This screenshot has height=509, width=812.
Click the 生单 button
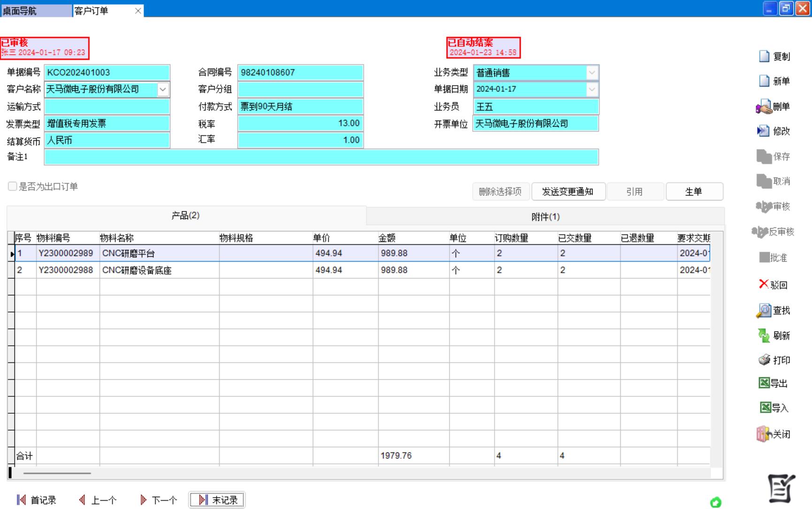pyautogui.click(x=694, y=192)
